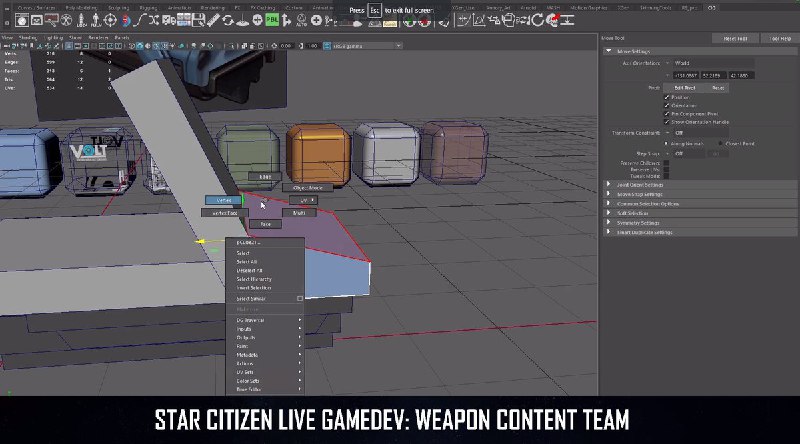Click the cone-shaped shelf icon
Image resolution: width=800 pixels, height=444 pixels.
point(242,21)
